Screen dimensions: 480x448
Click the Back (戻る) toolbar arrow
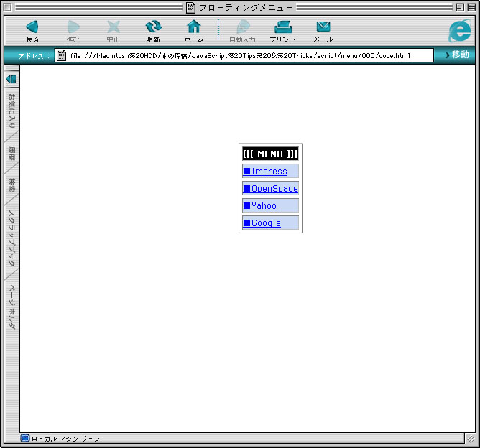pyautogui.click(x=32, y=27)
